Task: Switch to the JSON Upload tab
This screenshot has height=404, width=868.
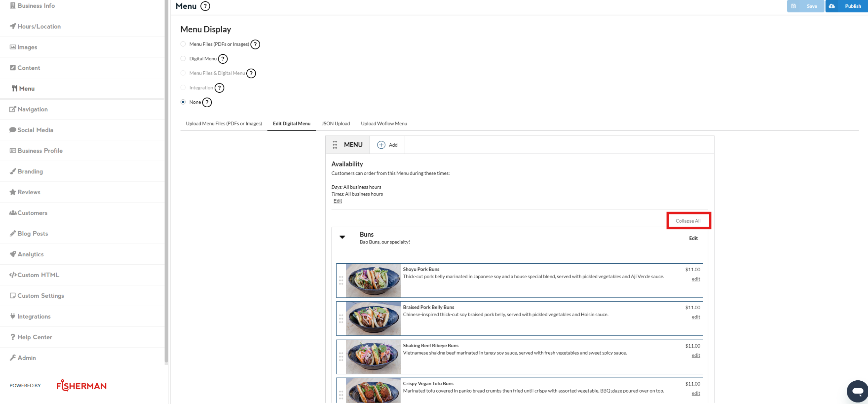Action: [x=335, y=124]
